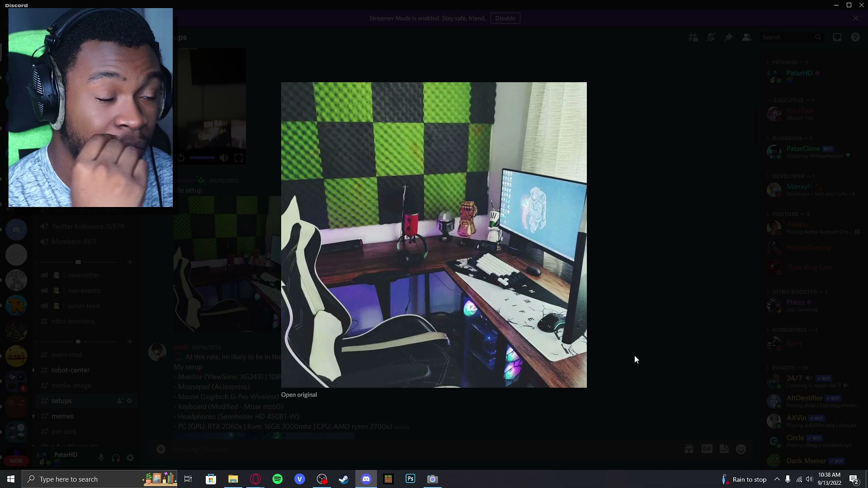Click the Search field in Discord header
The image size is (868, 488).
791,38
